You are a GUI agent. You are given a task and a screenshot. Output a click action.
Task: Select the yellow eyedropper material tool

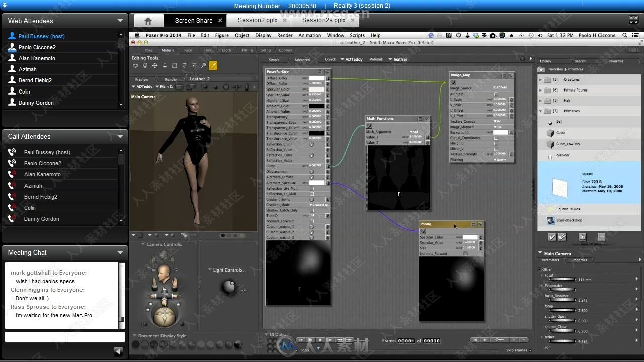[x=213, y=65]
